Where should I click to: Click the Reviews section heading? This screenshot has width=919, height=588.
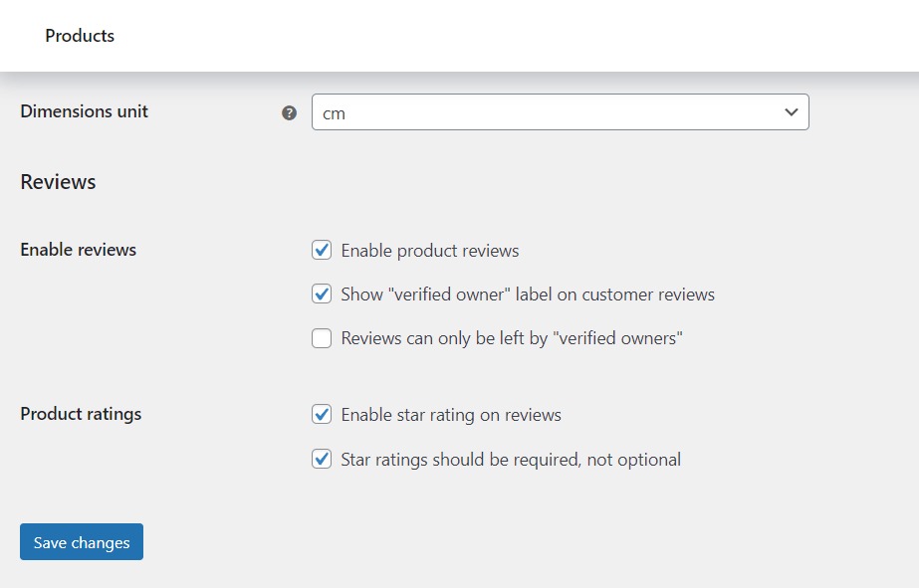click(57, 182)
